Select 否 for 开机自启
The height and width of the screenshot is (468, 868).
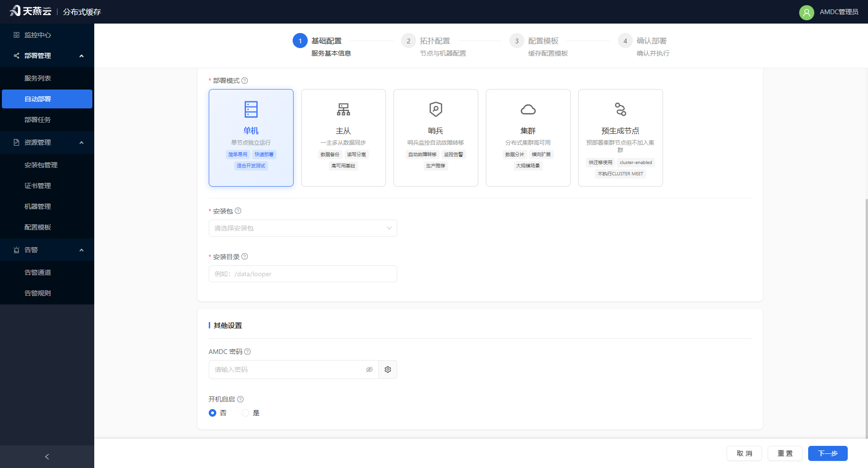(213, 413)
